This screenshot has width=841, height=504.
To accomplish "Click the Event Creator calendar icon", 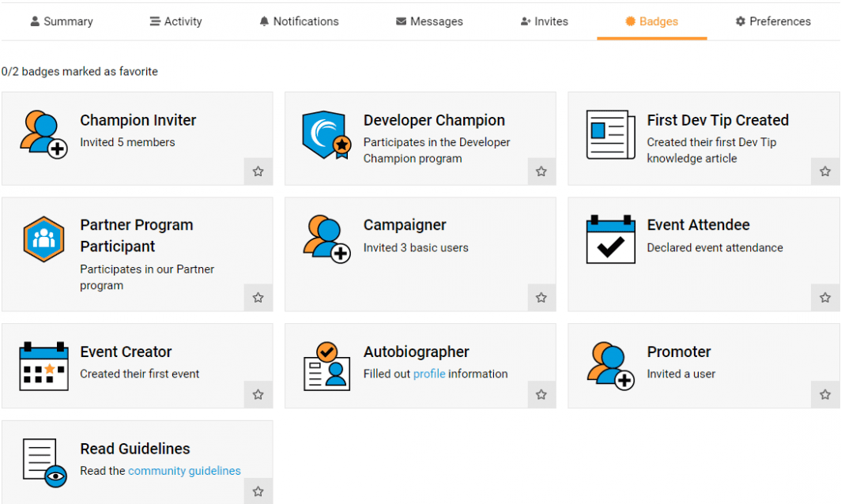I will [x=43, y=367].
